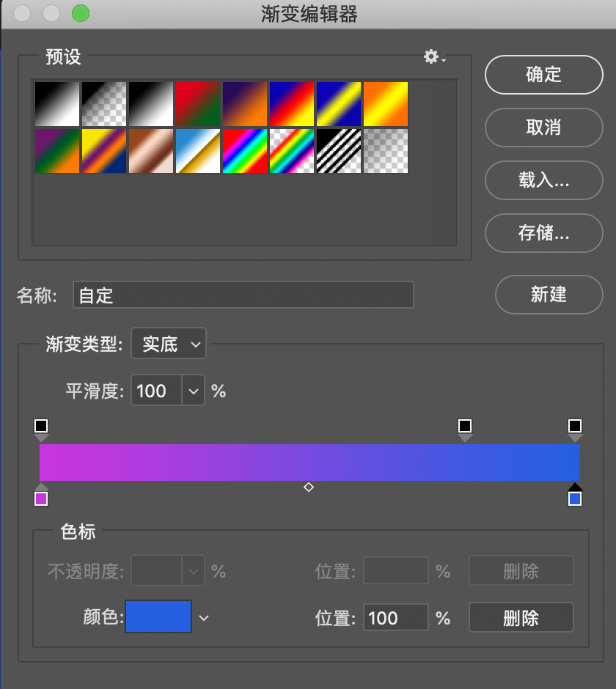Select the copper gradient preset

(151, 151)
